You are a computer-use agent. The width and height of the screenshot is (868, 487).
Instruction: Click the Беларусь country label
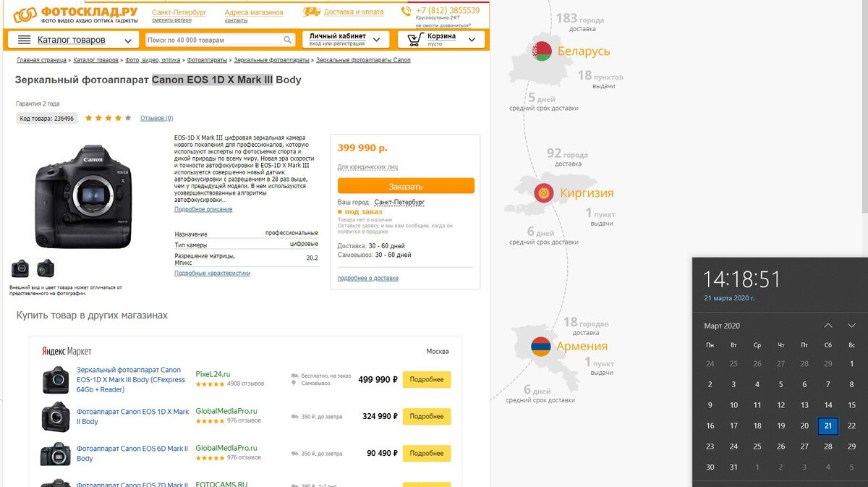click(x=584, y=51)
